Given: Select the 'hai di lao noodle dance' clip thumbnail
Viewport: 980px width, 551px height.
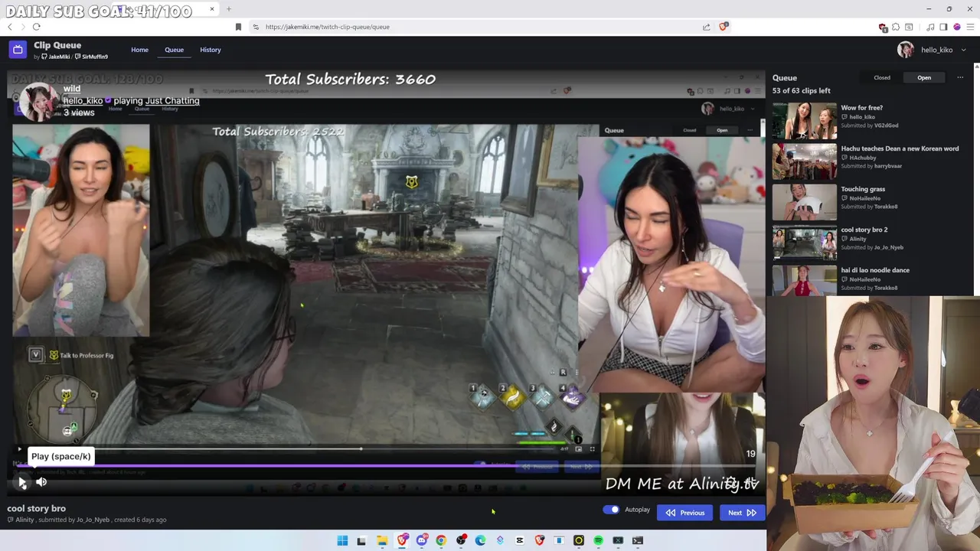Looking at the screenshot, I should 805,280.
